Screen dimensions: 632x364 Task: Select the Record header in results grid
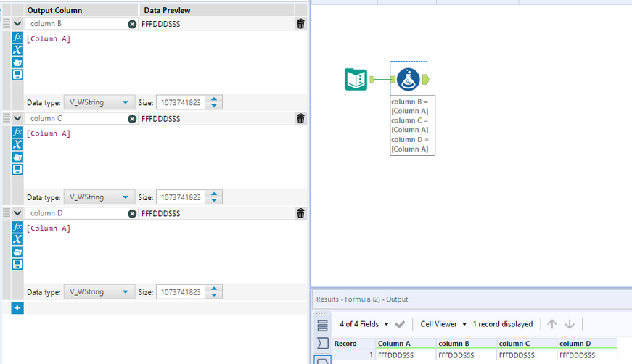tap(353, 344)
